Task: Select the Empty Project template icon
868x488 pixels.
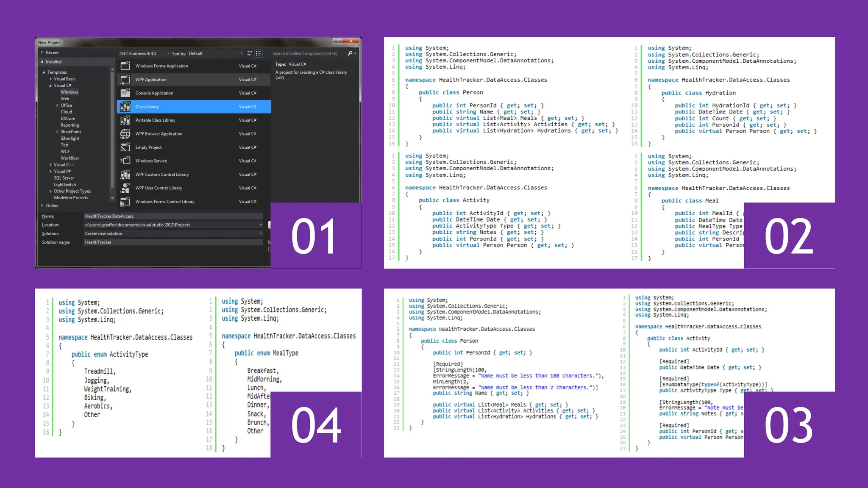Action: [x=125, y=147]
